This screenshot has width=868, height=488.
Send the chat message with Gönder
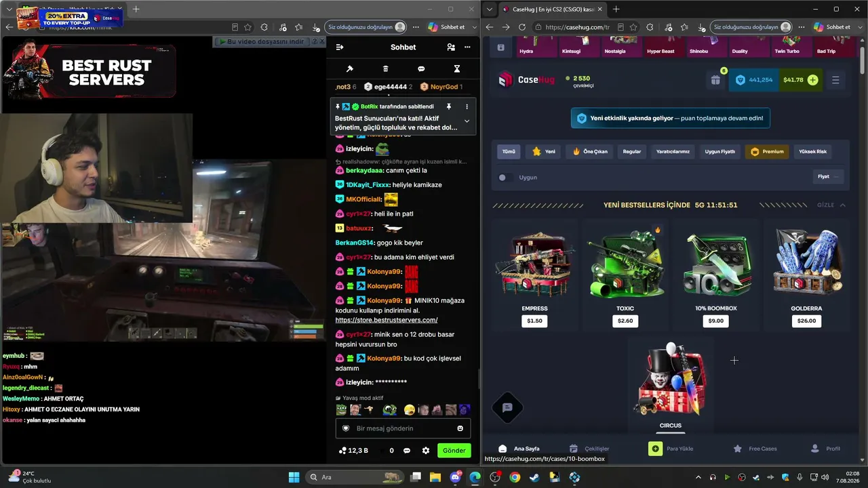pos(454,451)
